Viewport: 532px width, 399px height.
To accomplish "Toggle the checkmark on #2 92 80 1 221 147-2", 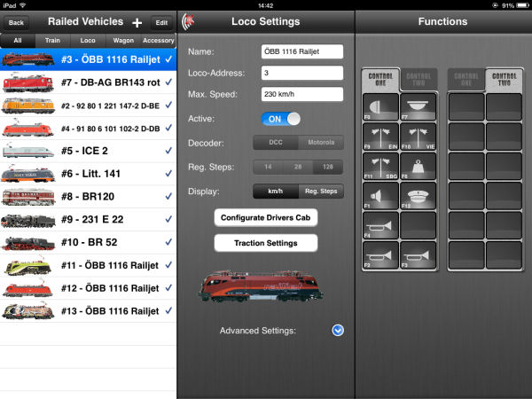I will point(168,106).
